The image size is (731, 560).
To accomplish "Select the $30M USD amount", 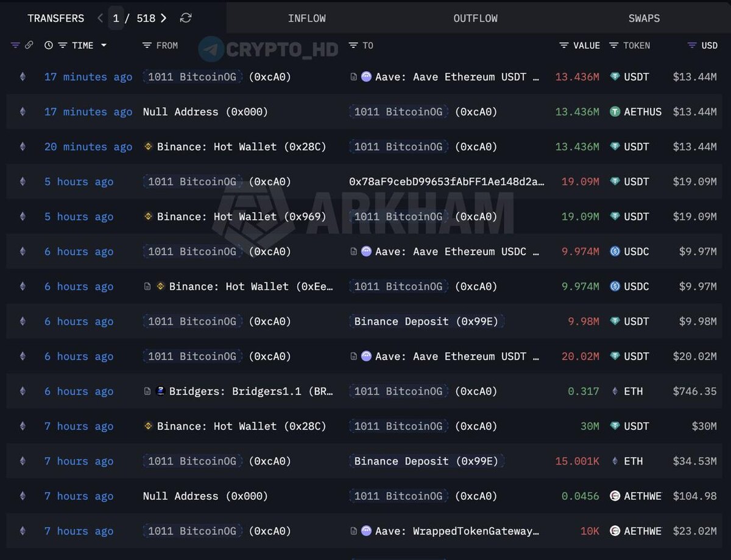I will 704,426.
